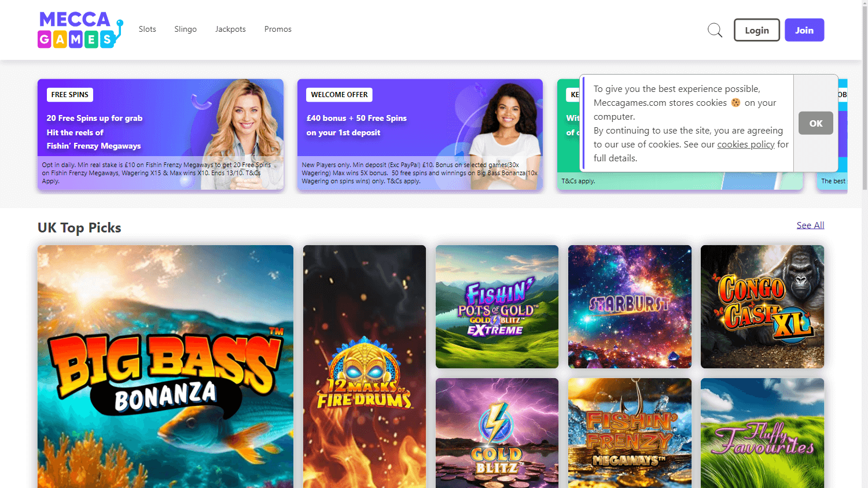868x488 pixels.
Task: Click the Login button
Action: point(757,30)
